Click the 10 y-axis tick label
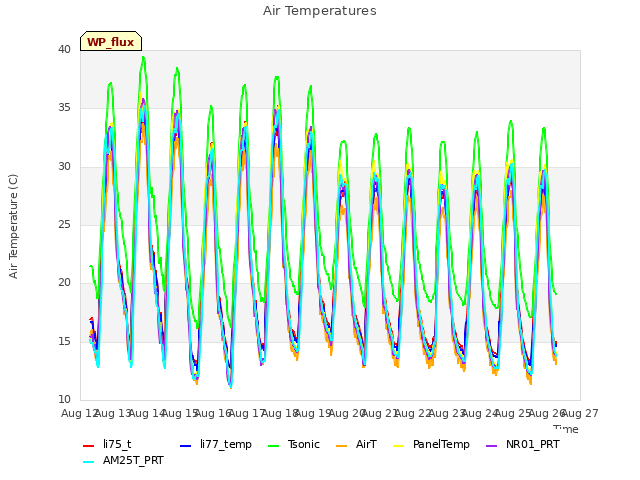The width and height of the screenshot is (640, 480). tap(64, 399)
